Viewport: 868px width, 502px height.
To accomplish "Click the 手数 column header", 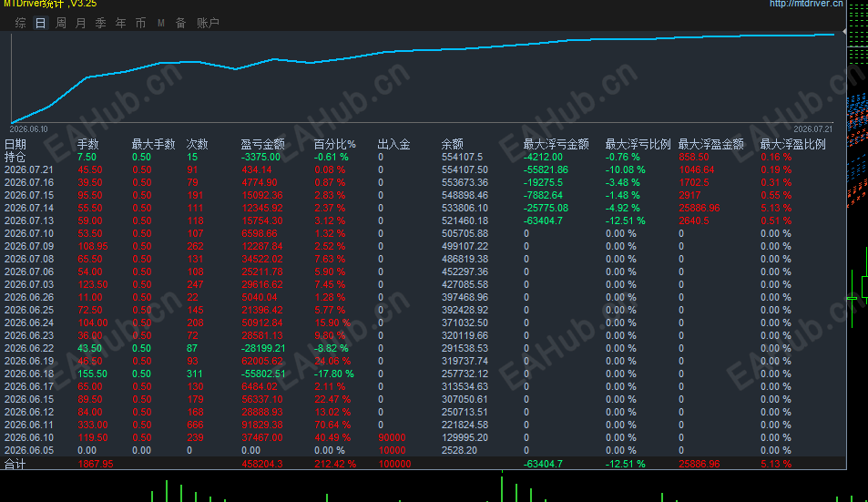I will click(x=87, y=145).
